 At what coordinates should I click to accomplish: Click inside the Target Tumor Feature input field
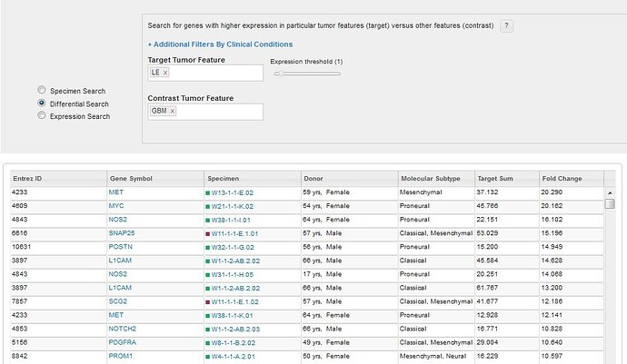[205, 73]
